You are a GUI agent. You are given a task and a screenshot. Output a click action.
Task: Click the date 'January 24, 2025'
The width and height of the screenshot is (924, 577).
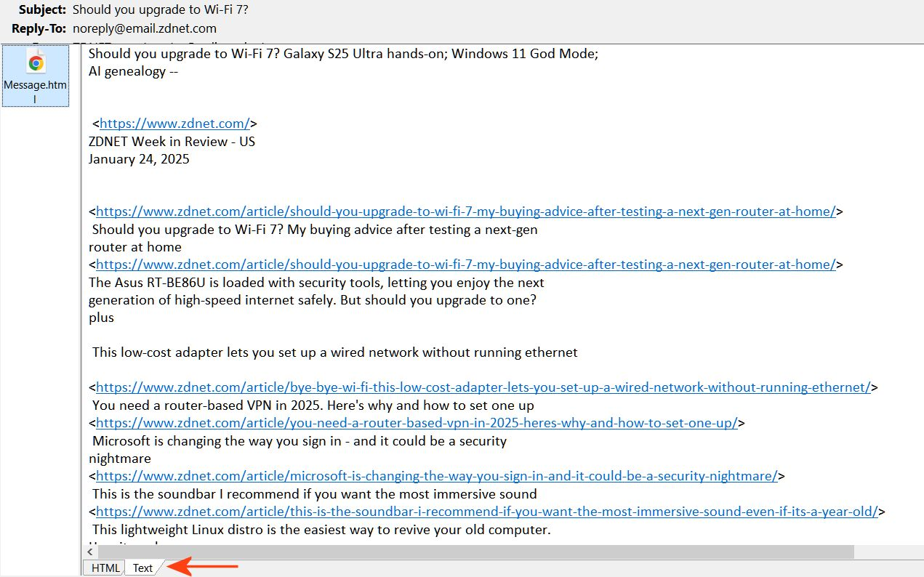(x=139, y=159)
